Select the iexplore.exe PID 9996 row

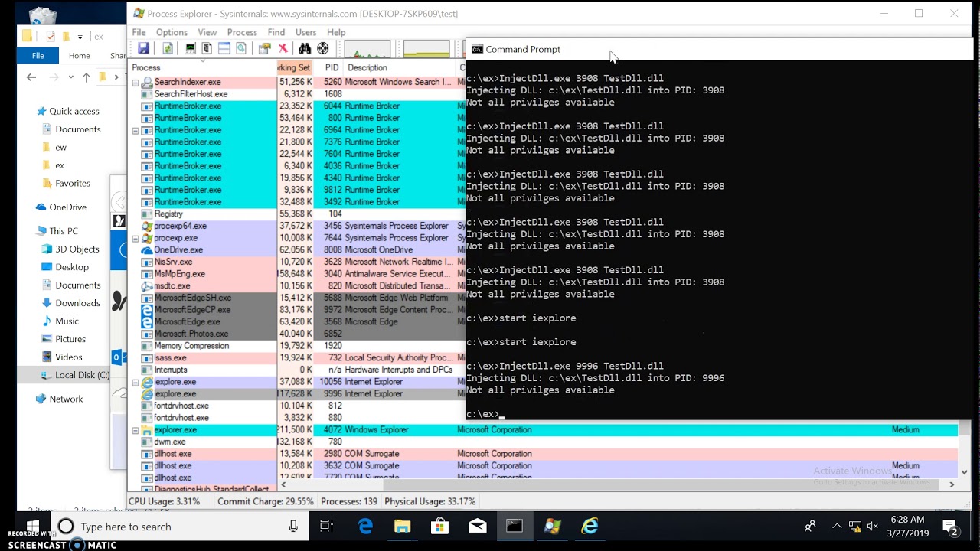(x=297, y=393)
